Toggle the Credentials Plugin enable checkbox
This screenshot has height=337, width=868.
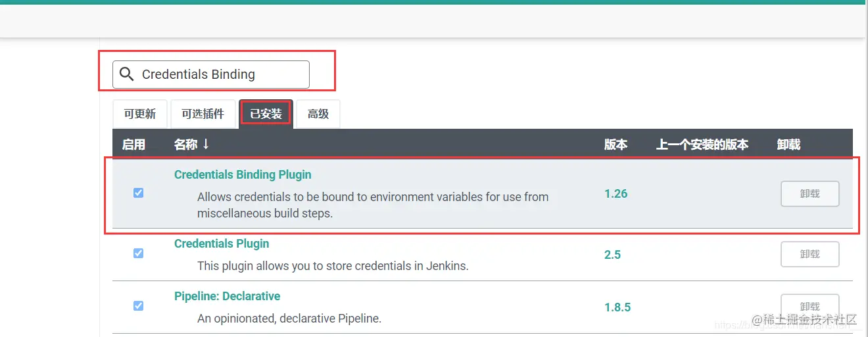(x=138, y=253)
